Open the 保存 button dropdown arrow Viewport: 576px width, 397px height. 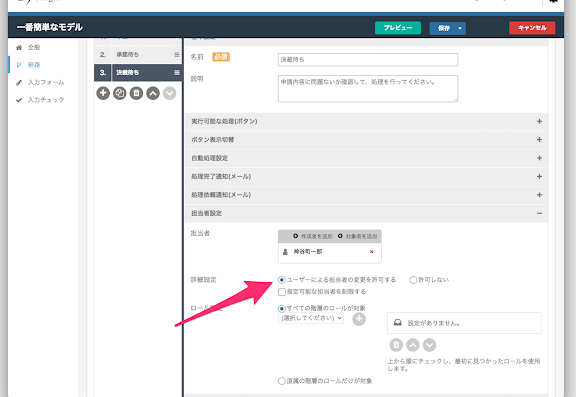pos(460,28)
